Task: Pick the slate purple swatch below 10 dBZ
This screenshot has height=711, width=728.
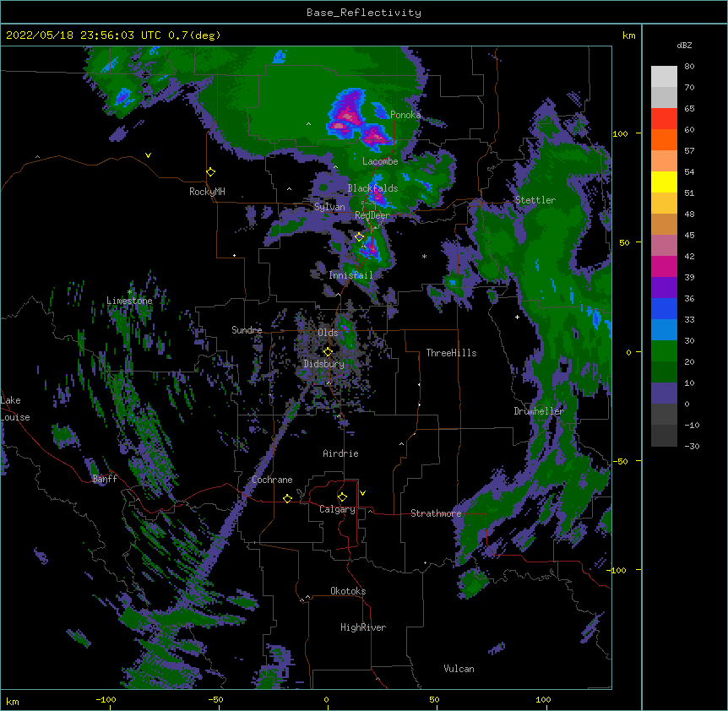Action: [664, 393]
